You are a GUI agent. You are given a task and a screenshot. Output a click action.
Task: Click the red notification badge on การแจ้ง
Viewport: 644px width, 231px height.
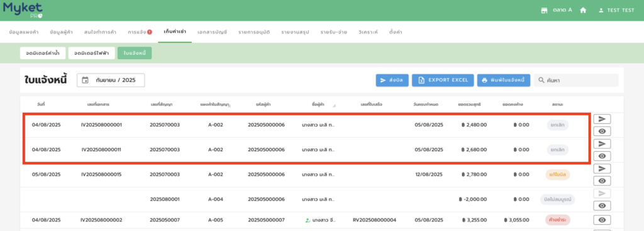[150, 32]
